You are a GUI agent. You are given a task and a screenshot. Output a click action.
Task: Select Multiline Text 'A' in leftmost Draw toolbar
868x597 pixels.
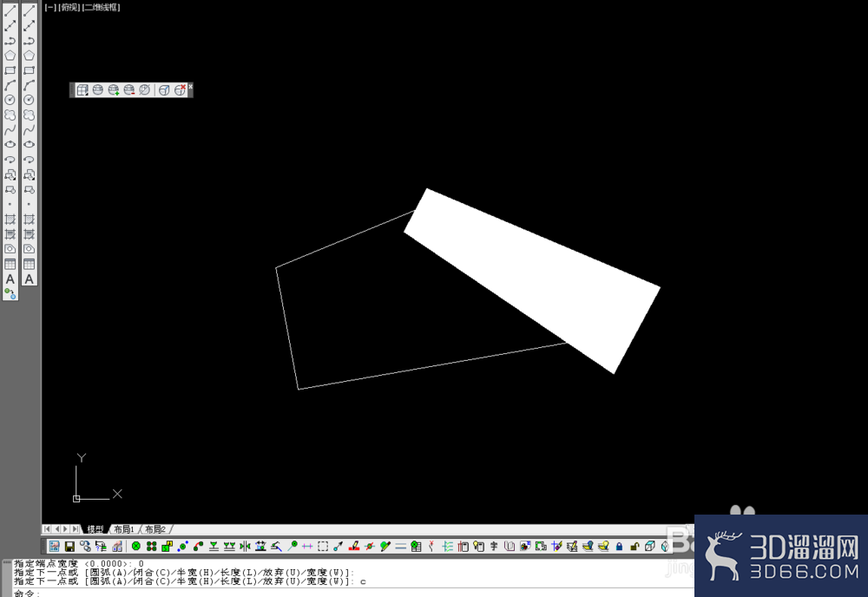point(10,279)
